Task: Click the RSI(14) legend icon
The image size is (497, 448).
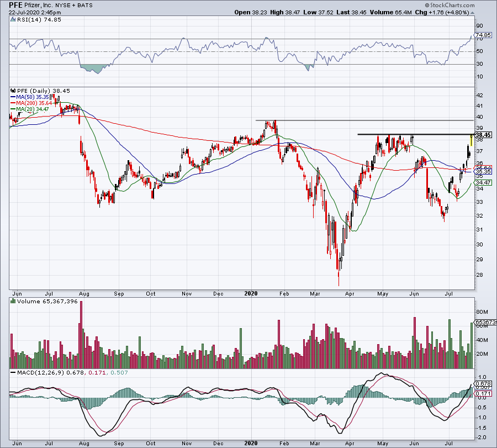Action: coord(13,20)
